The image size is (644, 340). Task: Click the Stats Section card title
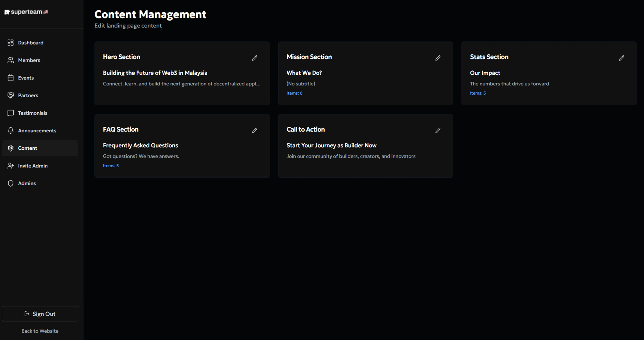[489, 57]
